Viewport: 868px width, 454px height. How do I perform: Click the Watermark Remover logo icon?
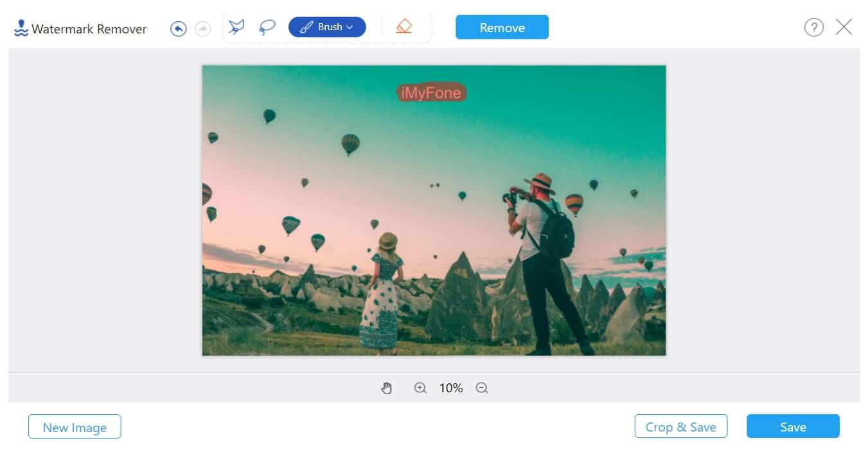click(x=21, y=28)
